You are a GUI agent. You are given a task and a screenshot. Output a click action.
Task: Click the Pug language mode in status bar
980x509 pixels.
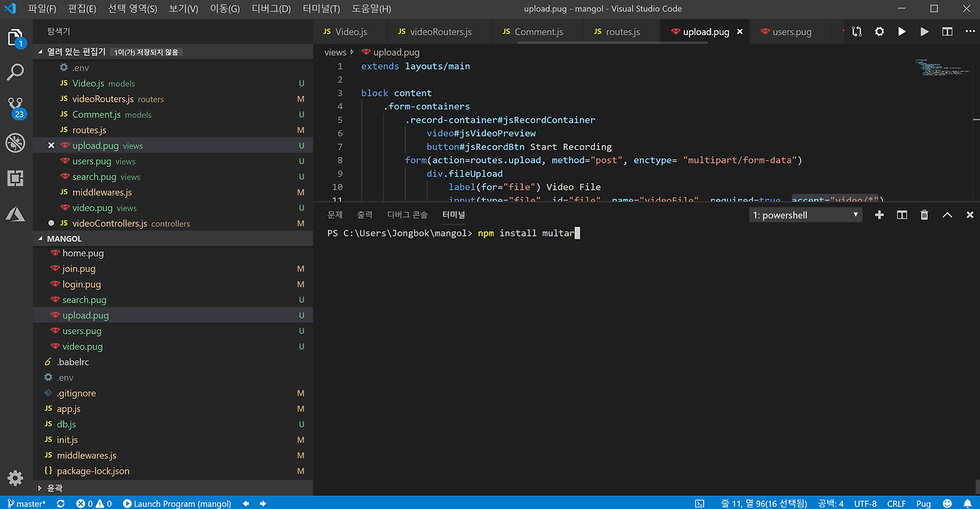click(x=923, y=504)
